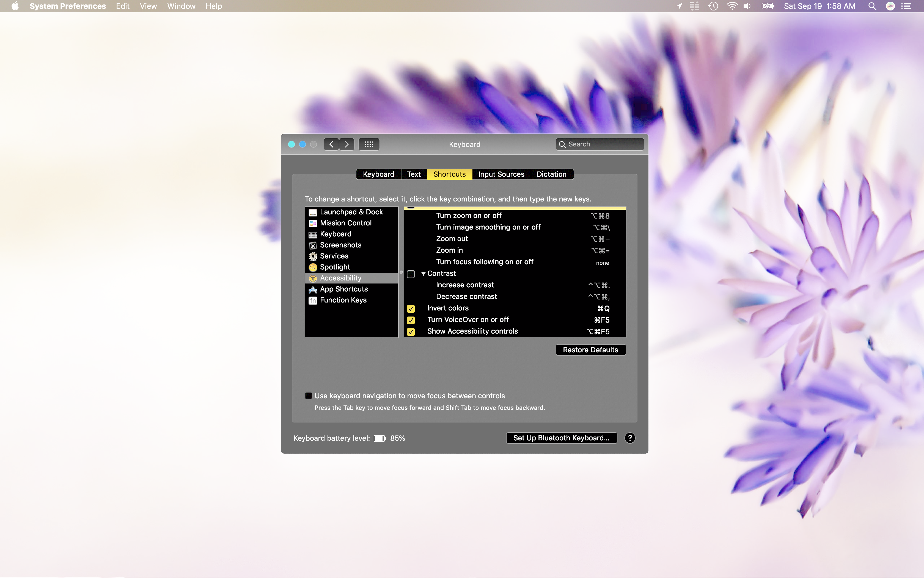The image size is (924, 578).
Task: Open the help question mark button
Action: (x=630, y=438)
